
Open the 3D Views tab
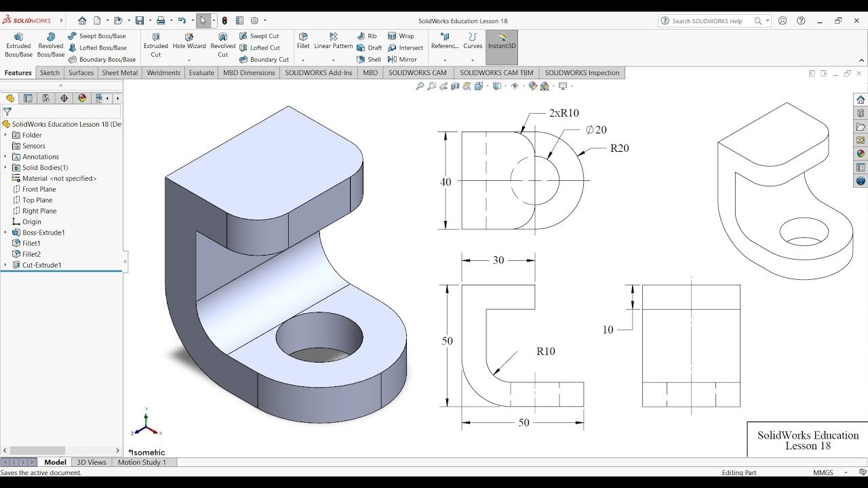pyautogui.click(x=92, y=462)
